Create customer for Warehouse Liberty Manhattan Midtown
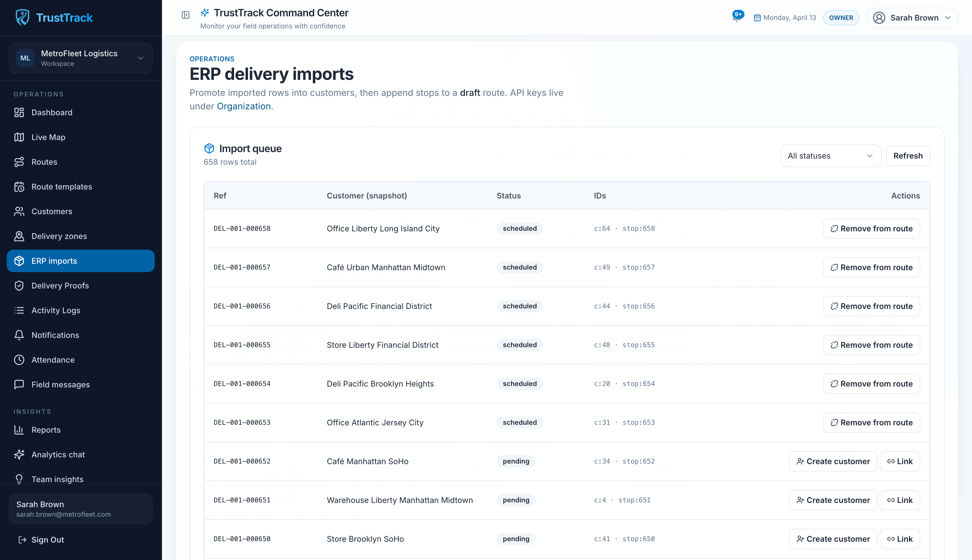972x560 pixels. [833, 500]
